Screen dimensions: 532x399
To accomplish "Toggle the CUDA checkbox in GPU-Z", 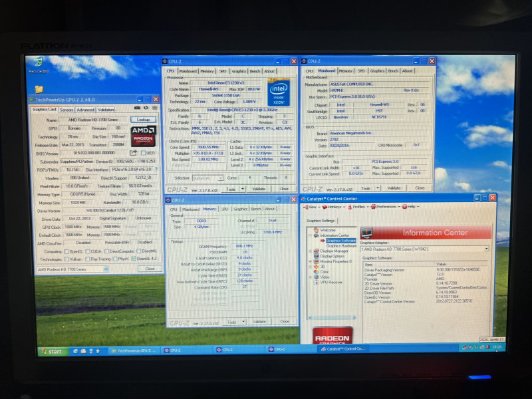I will point(88,251).
